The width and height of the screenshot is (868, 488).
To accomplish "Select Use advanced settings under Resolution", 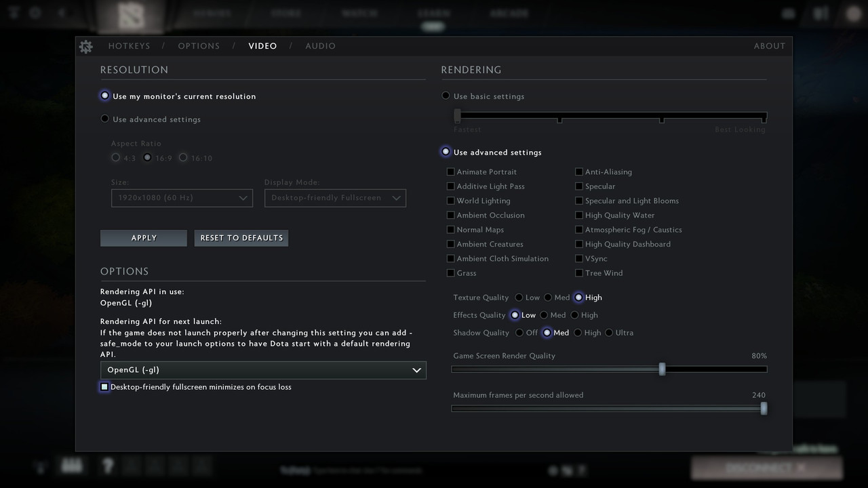I will click(x=151, y=119).
